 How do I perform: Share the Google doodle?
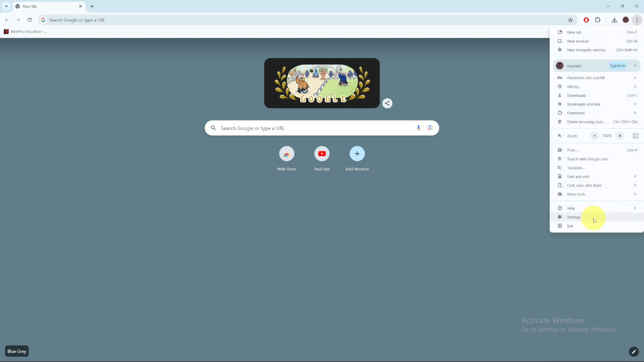(387, 103)
